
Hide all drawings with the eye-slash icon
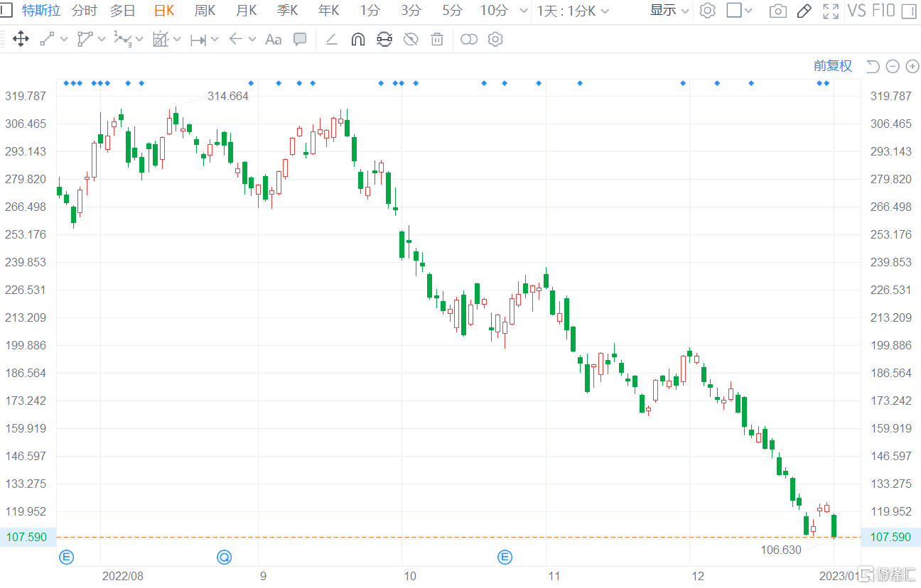point(411,39)
